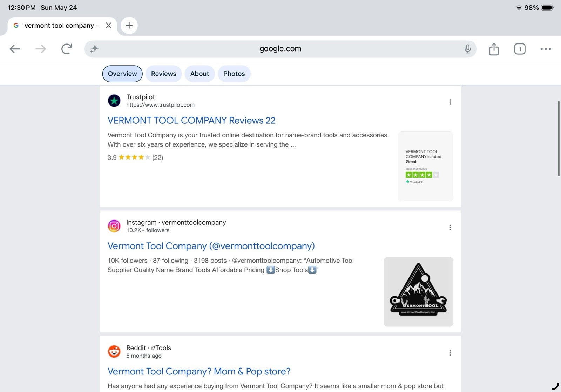Open Vermont Tool Company (@vermonttoolcompany) link
The height and width of the screenshot is (392, 561).
pyautogui.click(x=211, y=246)
